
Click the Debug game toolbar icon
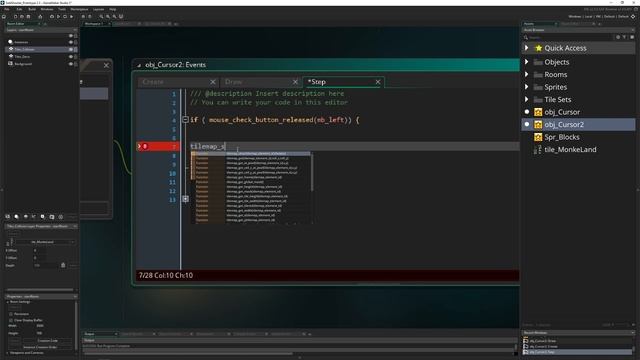52,16
